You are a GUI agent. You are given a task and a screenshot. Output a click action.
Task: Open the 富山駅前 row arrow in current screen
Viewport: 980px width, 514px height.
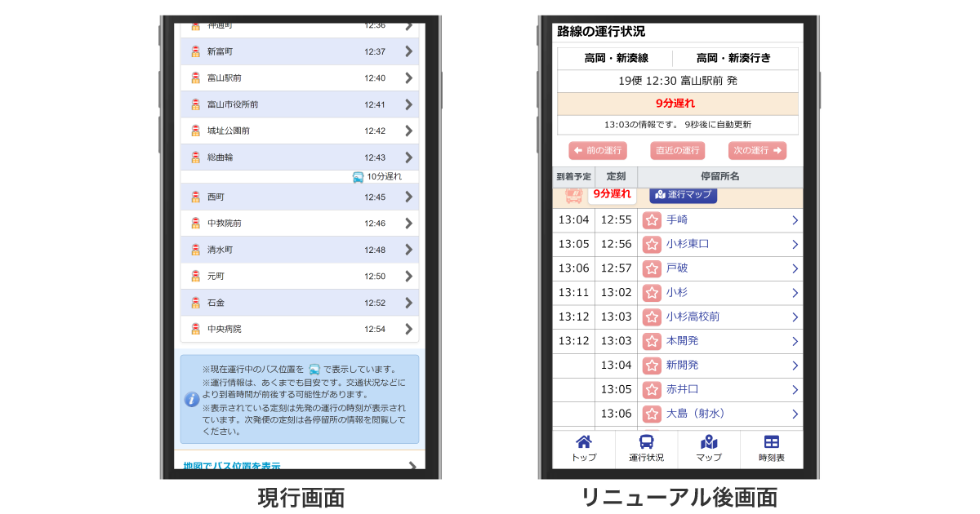coord(409,78)
